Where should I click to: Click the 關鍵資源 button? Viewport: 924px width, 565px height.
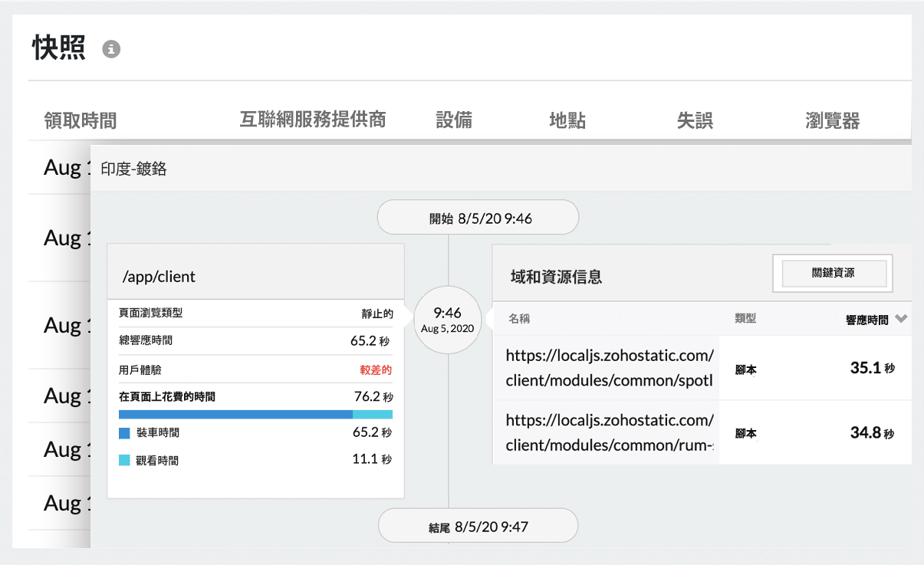tap(832, 273)
